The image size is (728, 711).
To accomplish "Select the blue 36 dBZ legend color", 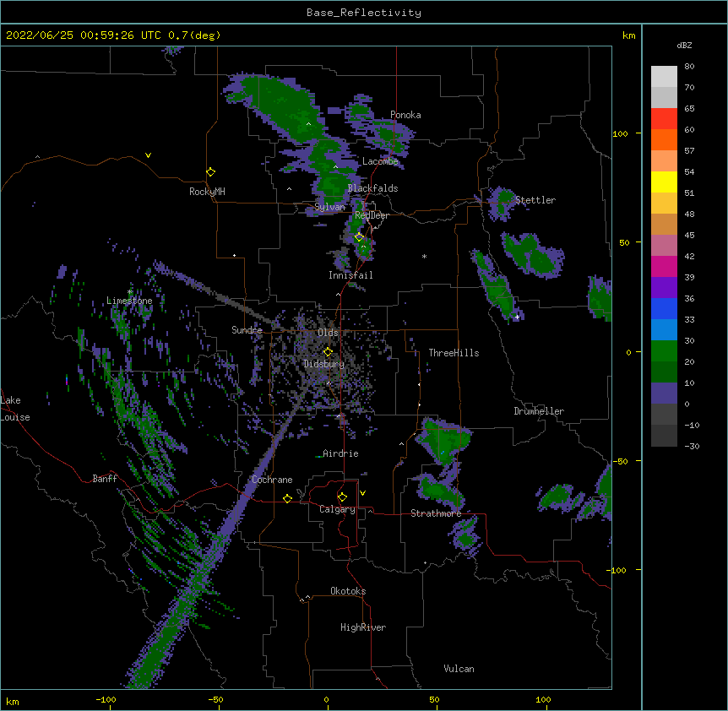I will point(664,308).
